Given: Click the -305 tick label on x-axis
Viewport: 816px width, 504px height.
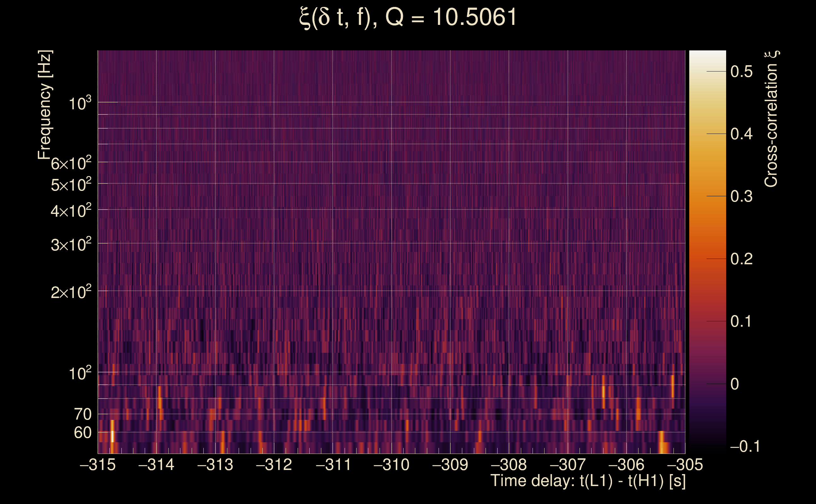Looking at the screenshot, I should [685, 465].
